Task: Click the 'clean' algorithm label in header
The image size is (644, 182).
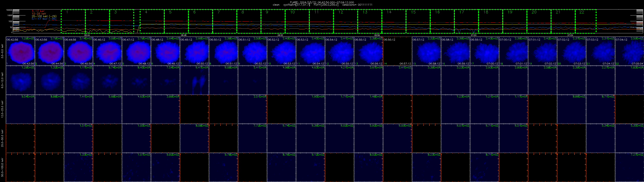Action: [276, 5]
